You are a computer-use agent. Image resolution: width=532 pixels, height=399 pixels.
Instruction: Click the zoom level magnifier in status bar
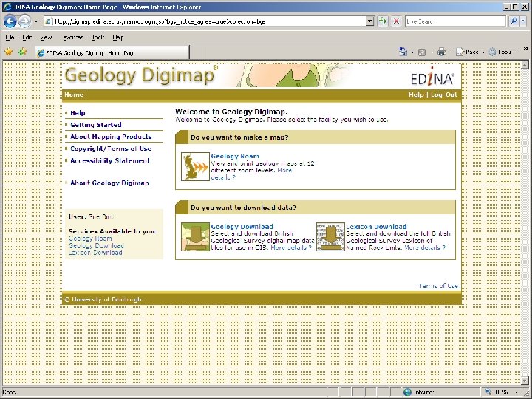[x=488, y=392]
